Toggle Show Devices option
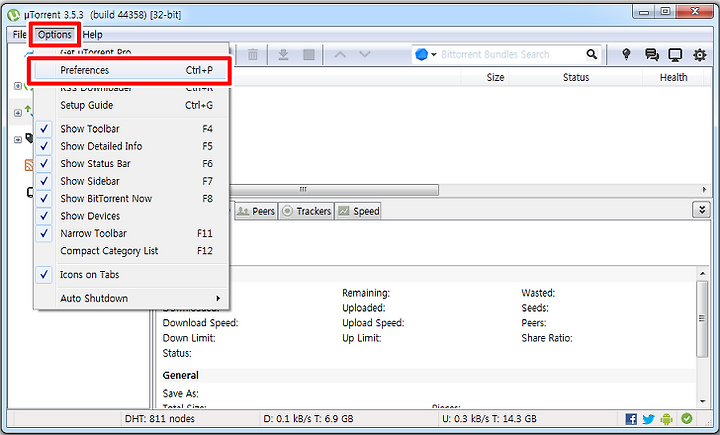The image size is (720, 435). (x=132, y=216)
